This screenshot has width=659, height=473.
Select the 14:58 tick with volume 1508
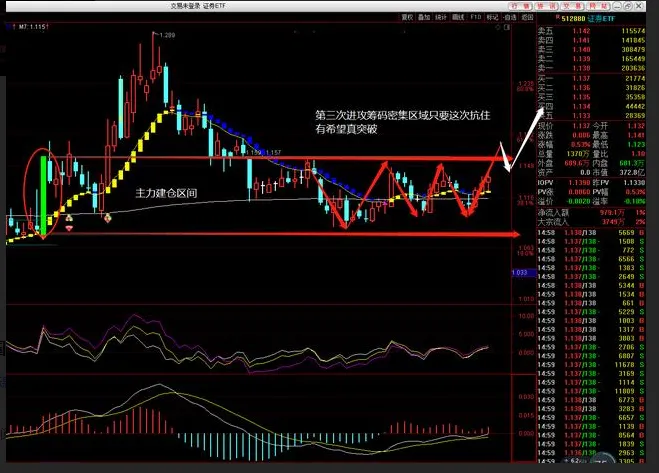(591, 241)
